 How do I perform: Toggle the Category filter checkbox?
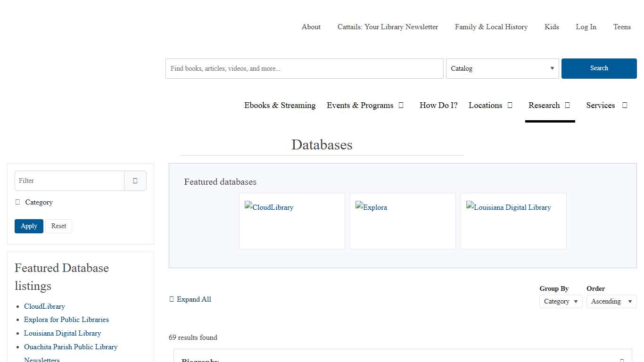click(17, 202)
